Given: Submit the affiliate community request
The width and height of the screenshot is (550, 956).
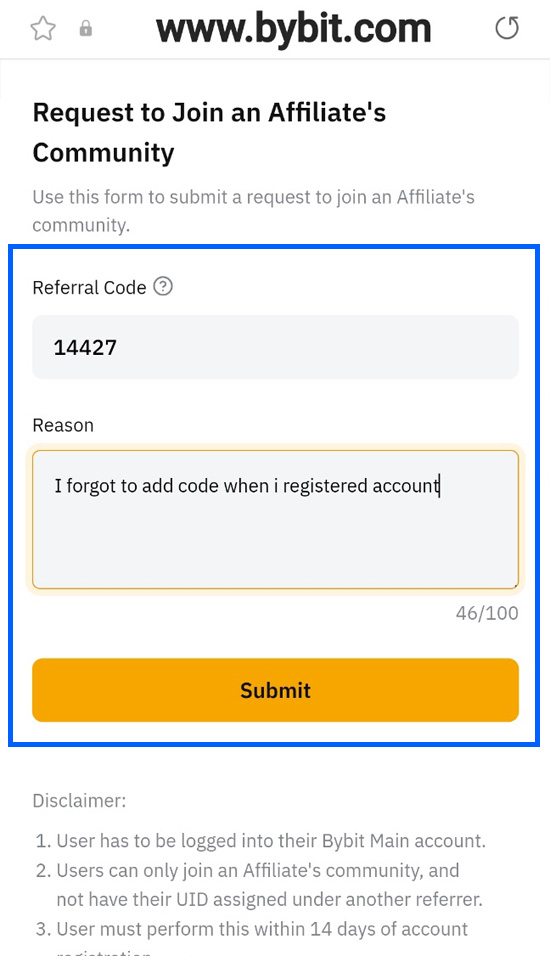Looking at the screenshot, I should click(276, 690).
